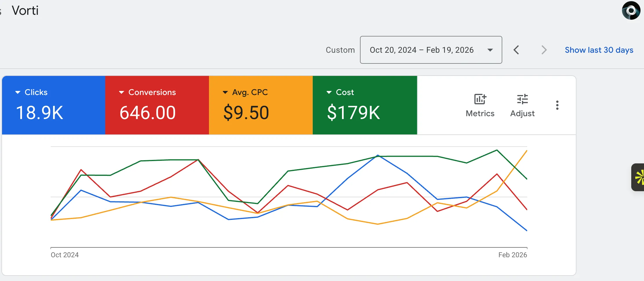Expand the Cost metric dropdown arrow
Screen dimensions: 644x281
point(329,92)
